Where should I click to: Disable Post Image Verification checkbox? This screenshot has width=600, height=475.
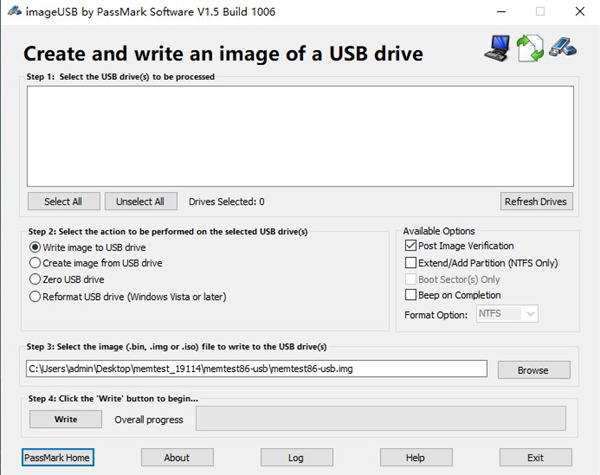[410, 246]
